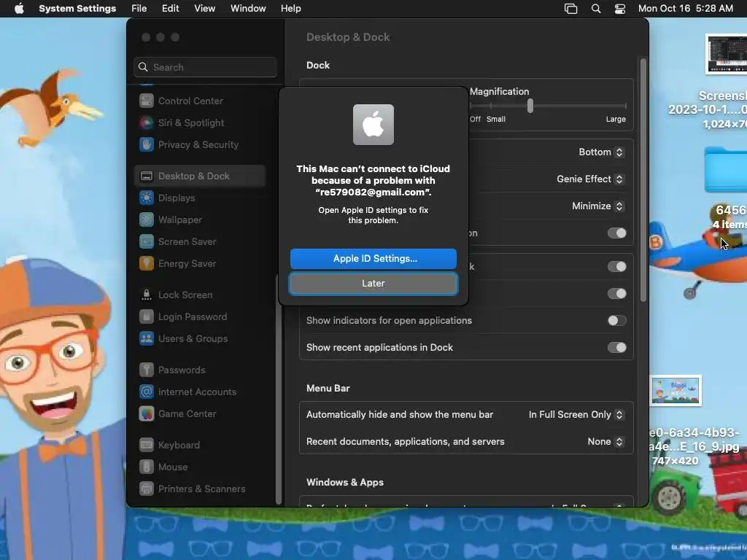Enable Show indicators for open applications
747x560 pixels.
pyautogui.click(x=616, y=321)
